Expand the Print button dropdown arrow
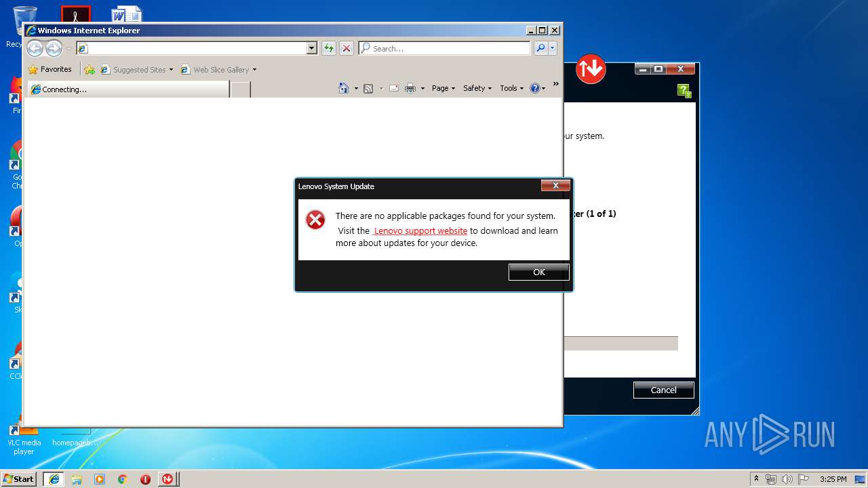Image resolution: width=868 pixels, height=488 pixels. [x=422, y=88]
